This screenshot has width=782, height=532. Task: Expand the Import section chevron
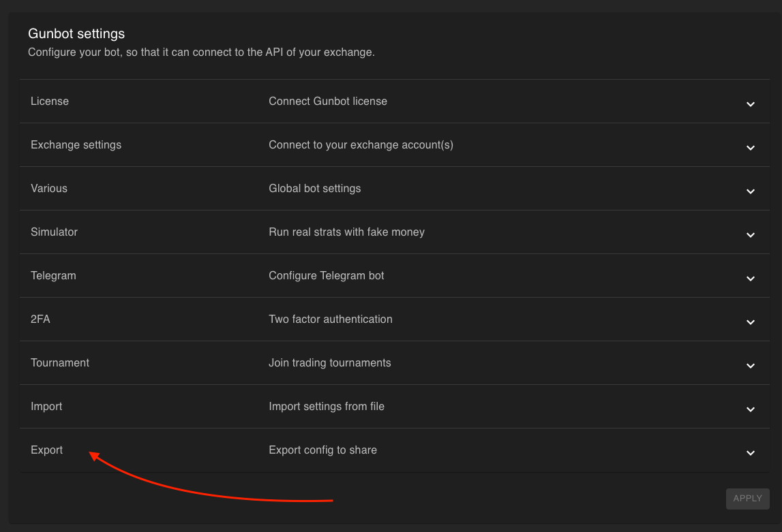point(750,409)
